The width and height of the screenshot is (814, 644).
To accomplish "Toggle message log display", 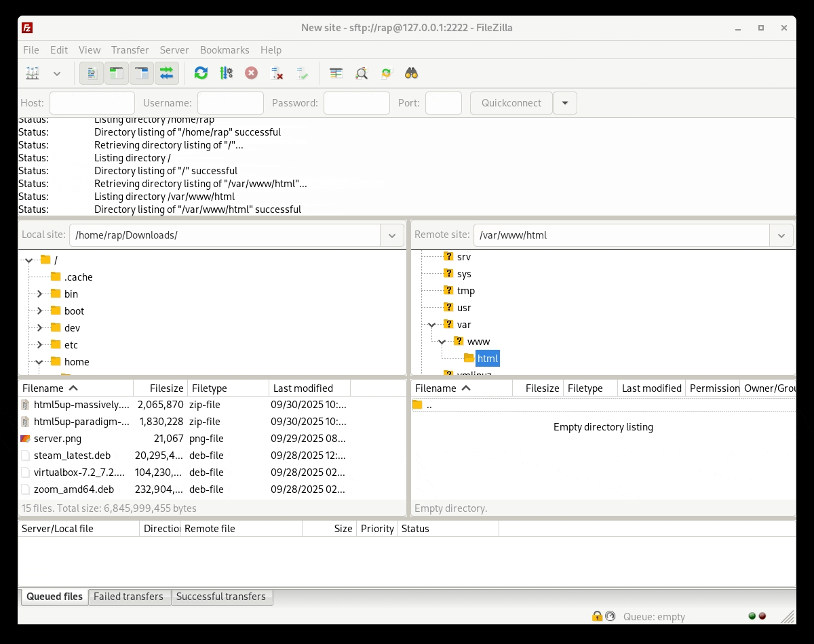I will coord(92,73).
